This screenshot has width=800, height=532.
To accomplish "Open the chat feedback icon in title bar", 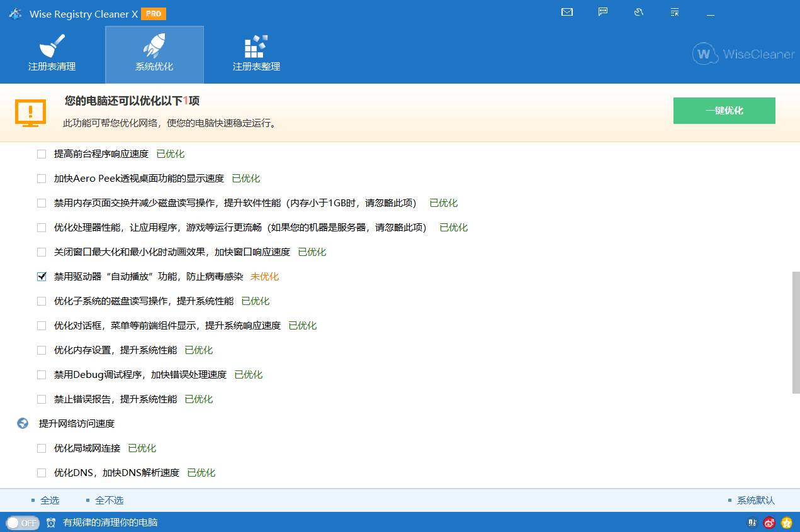I will pyautogui.click(x=603, y=13).
